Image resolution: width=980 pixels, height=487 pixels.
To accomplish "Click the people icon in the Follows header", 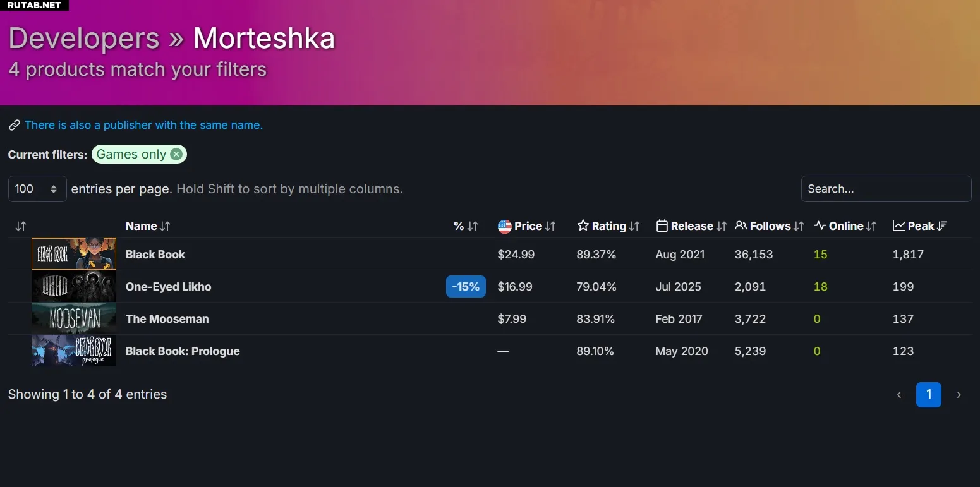I will (x=741, y=226).
